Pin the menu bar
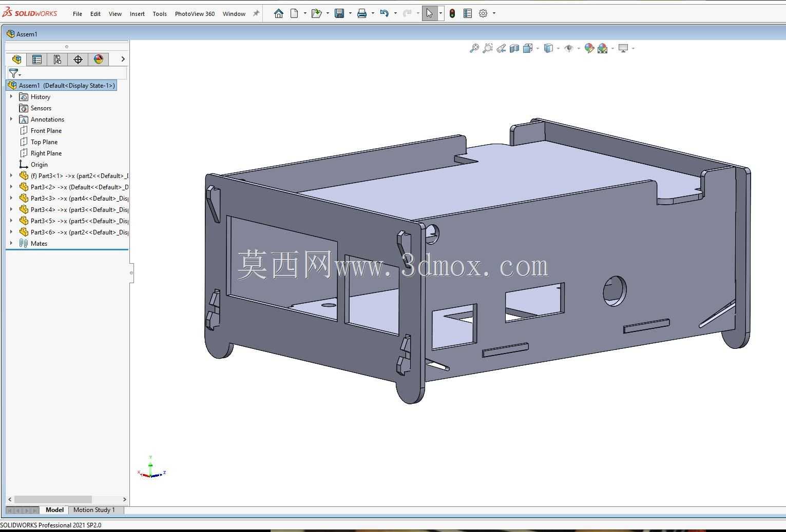 256,13
